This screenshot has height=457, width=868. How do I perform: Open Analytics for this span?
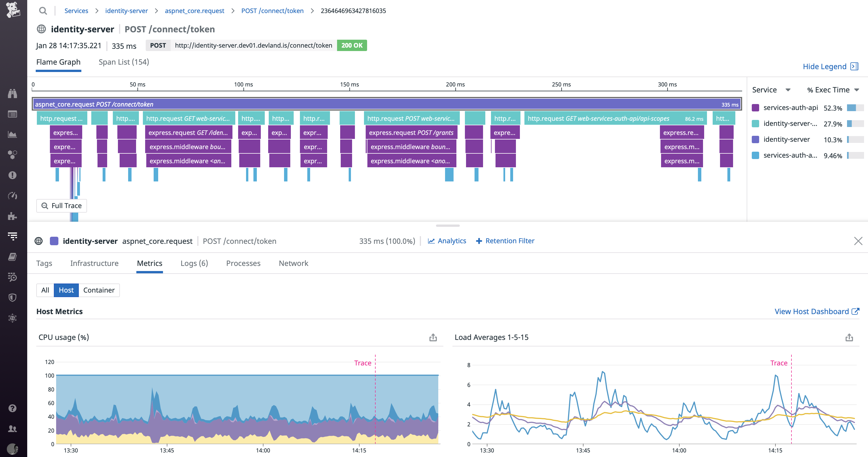click(x=447, y=241)
